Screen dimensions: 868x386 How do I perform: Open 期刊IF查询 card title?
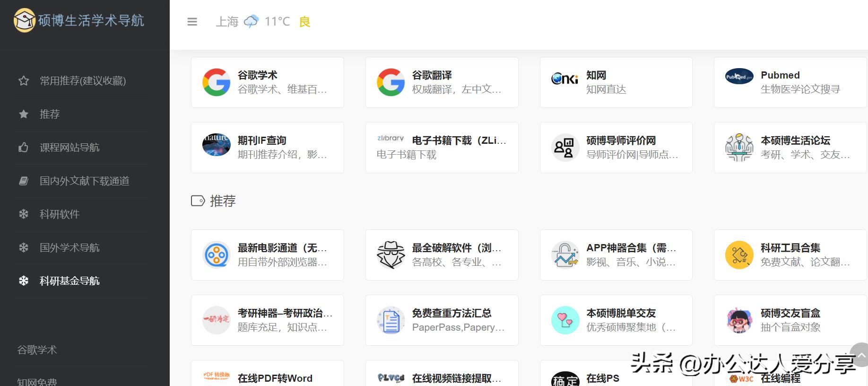tap(262, 140)
